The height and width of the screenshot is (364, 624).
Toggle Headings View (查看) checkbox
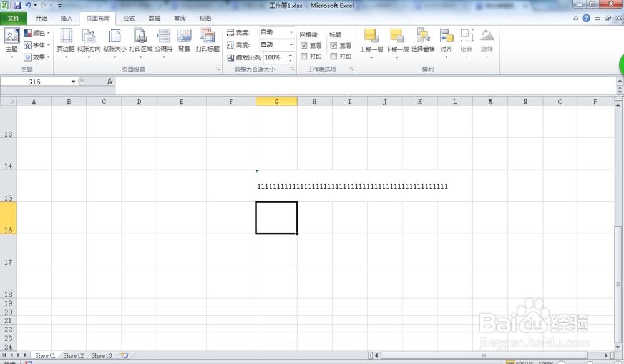pyautogui.click(x=334, y=45)
